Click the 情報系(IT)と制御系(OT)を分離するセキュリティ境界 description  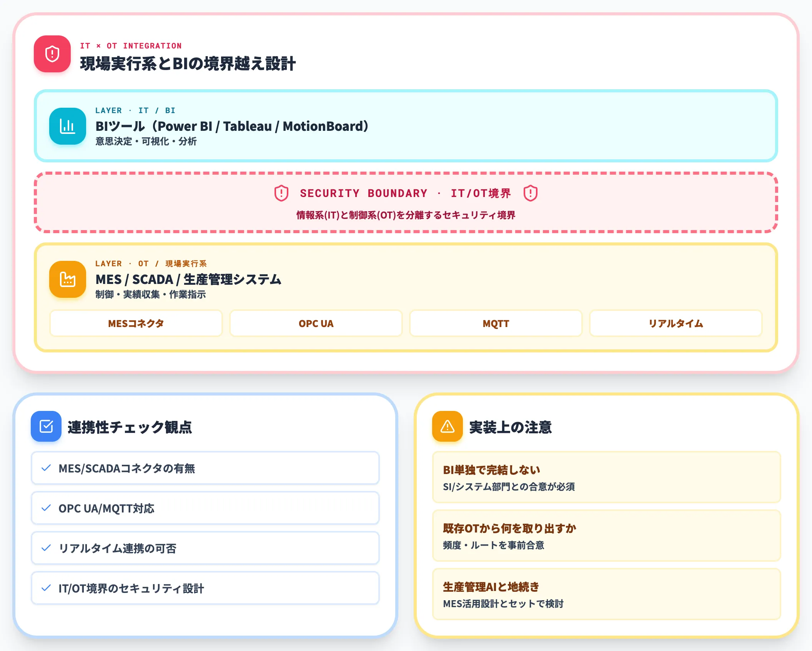coord(406,215)
